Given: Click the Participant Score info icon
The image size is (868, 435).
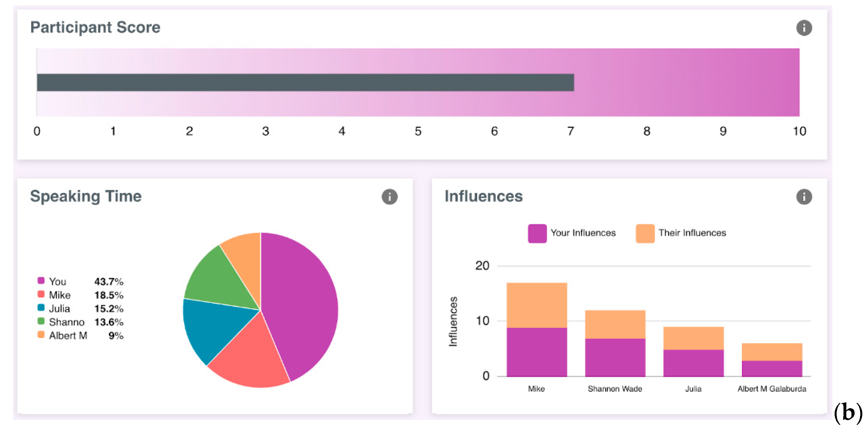Looking at the screenshot, I should [x=804, y=28].
